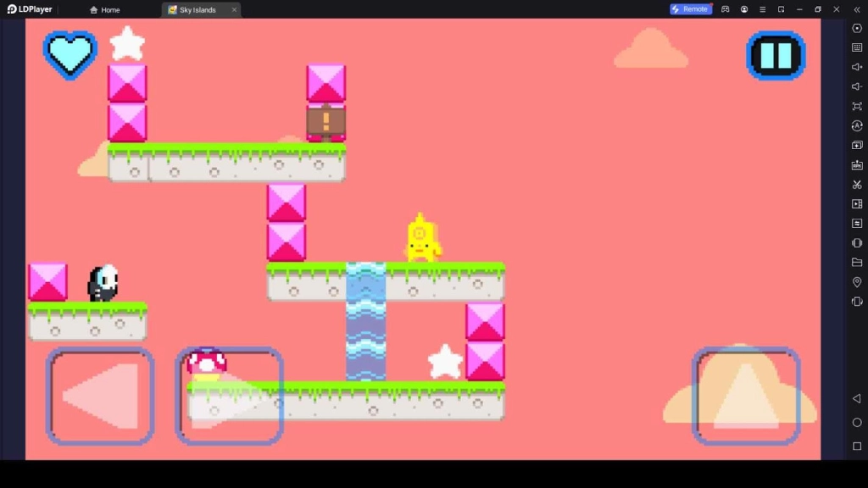The height and width of the screenshot is (488, 868).
Task: Open Android recent apps square
Action: pos(857,446)
